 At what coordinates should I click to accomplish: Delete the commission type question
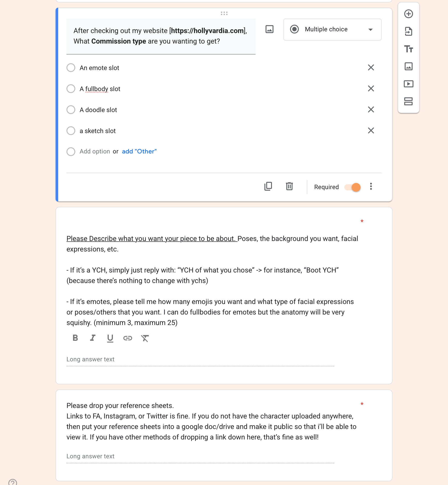click(289, 186)
